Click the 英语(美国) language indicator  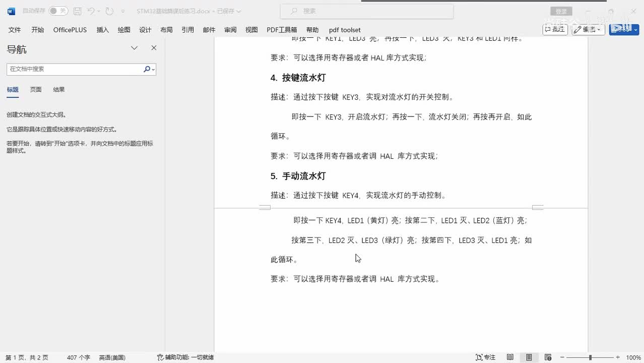tap(112, 357)
